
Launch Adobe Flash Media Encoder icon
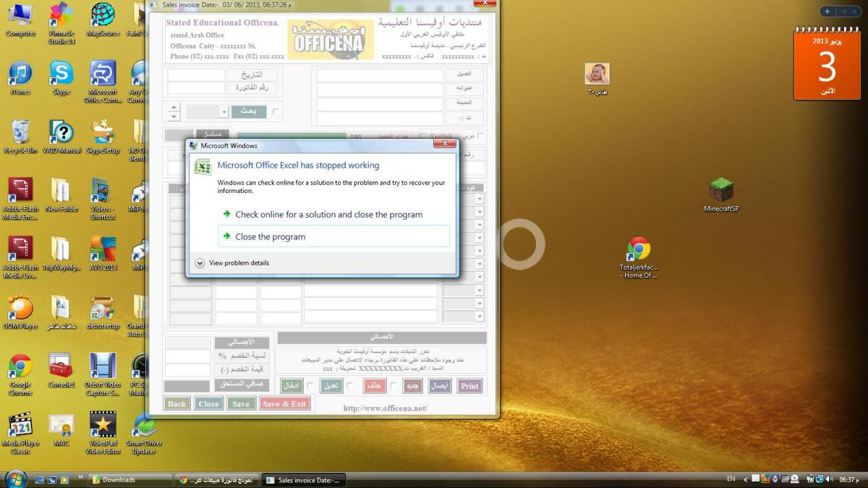coord(20,199)
